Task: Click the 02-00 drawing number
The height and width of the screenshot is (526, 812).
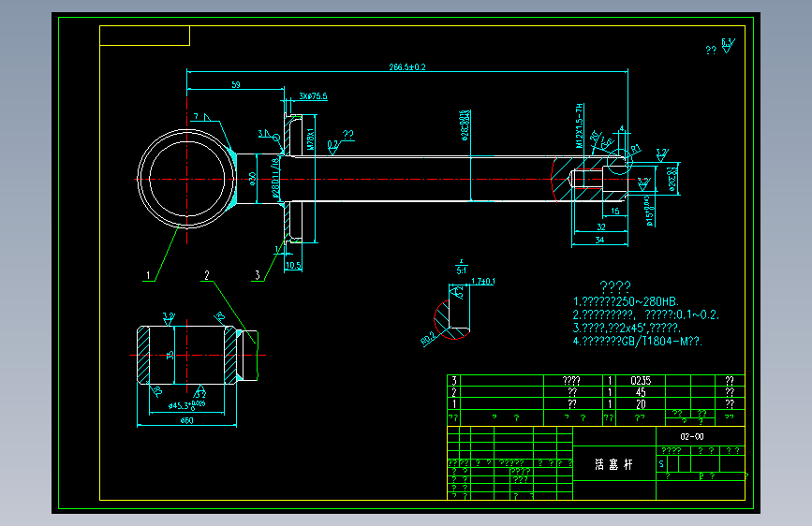Action: click(x=692, y=436)
